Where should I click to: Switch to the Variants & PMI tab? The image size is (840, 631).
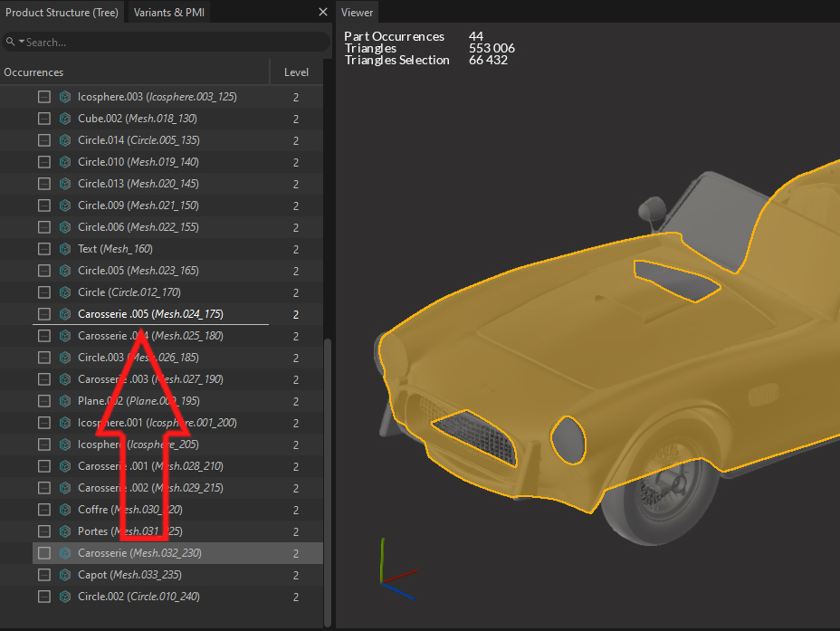click(169, 13)
